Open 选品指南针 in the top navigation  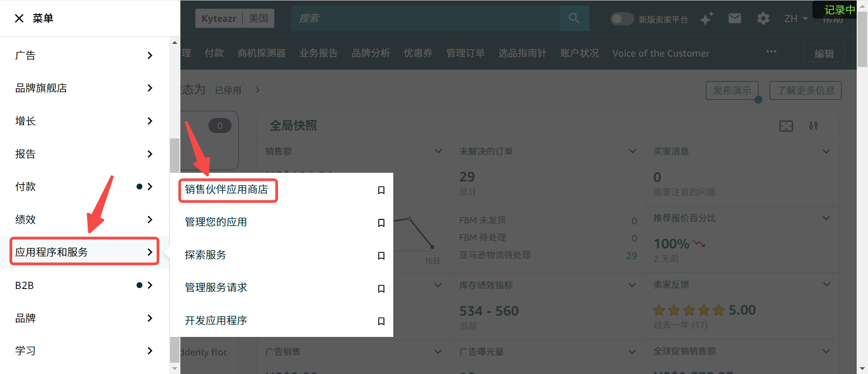tap(523, 53)
